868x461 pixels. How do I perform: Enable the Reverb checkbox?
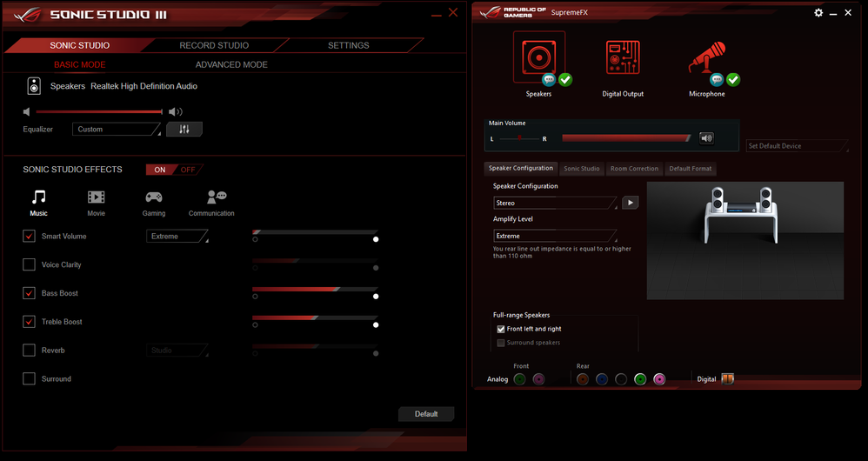[x=29, y=351]
